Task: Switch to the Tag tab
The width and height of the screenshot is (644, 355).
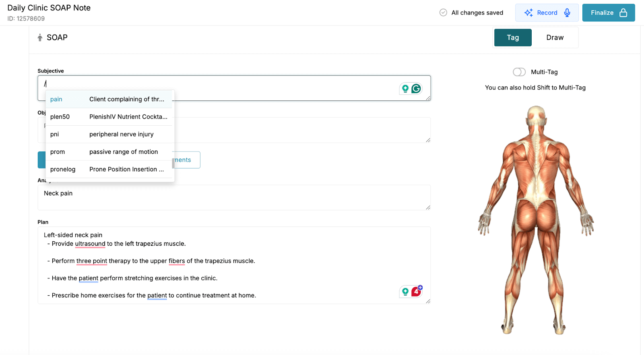Action: click(x=513, y=37)
